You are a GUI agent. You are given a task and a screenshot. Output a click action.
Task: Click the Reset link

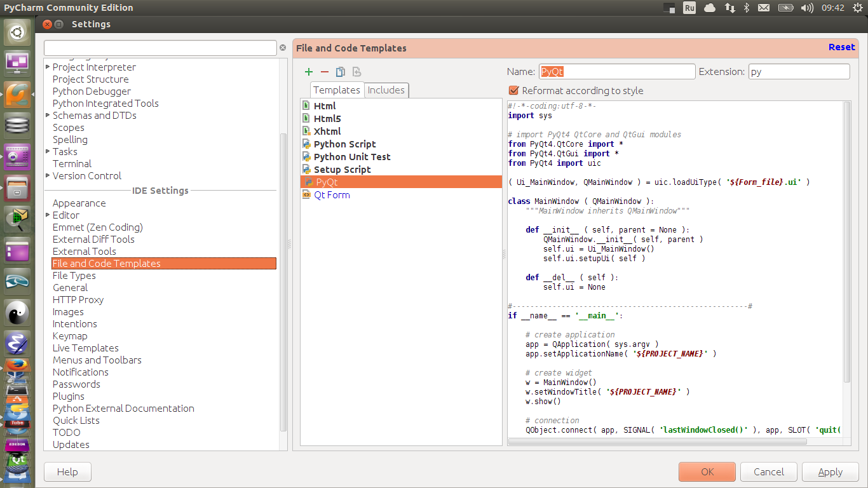(x=841, y=47)
